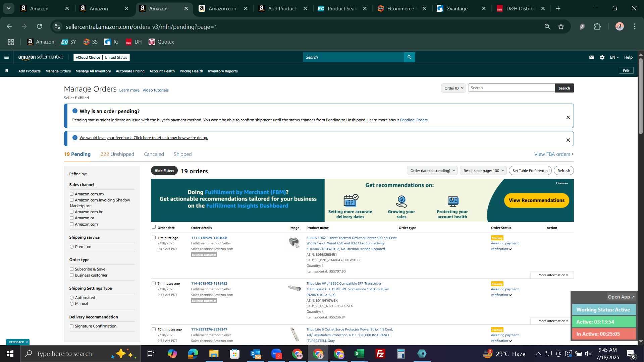Click the Hide Filters button

[x=164, y=171]
